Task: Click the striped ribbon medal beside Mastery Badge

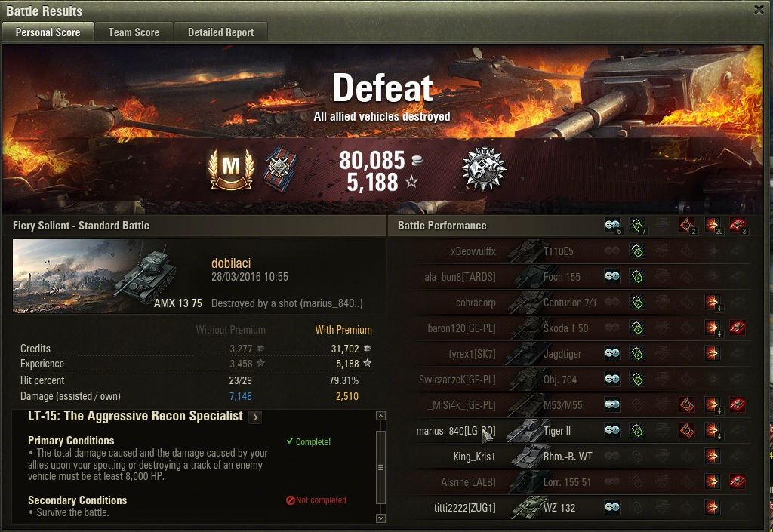Action: pos(281,169)
